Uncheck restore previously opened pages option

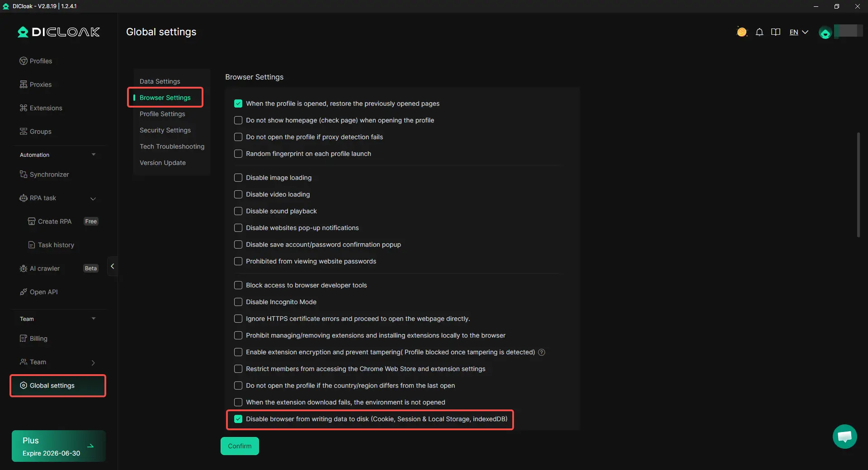(x=238, y=103)
